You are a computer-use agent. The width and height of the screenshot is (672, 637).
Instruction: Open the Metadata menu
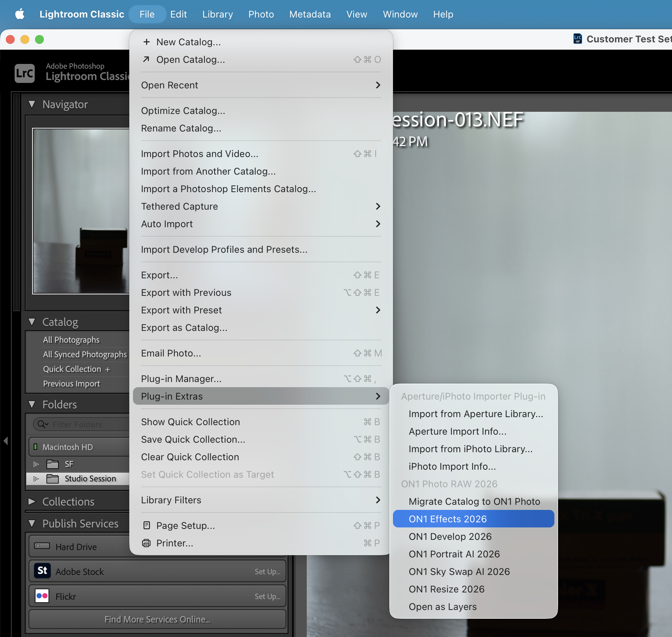point(310,14)
